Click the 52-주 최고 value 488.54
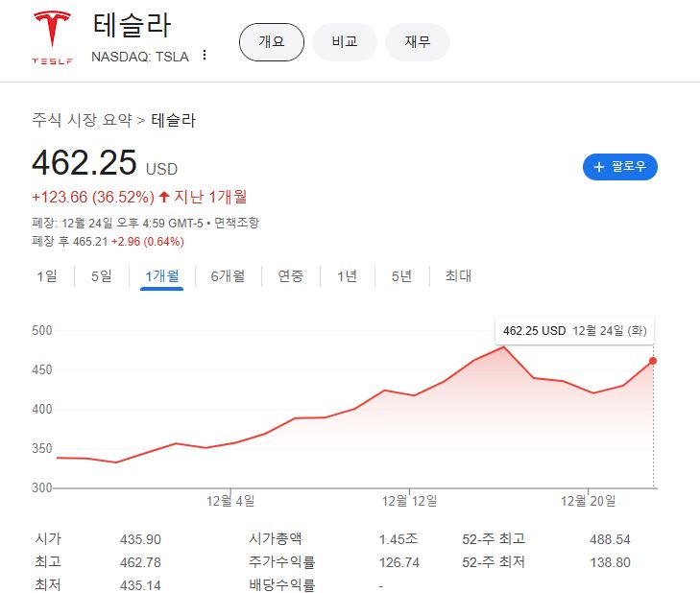The height and width of the screenshot is (593, 700). pos(610,539)
